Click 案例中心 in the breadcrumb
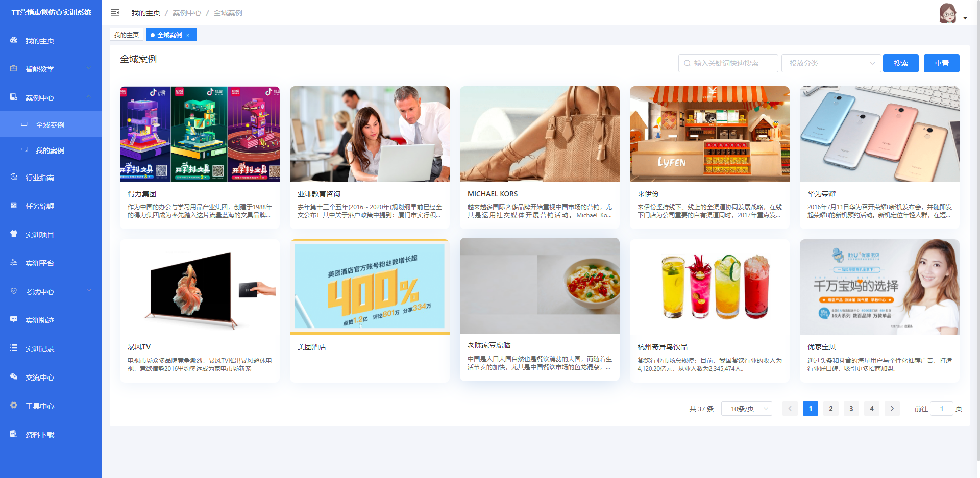The image size is (980, 478). coord(187,13)
